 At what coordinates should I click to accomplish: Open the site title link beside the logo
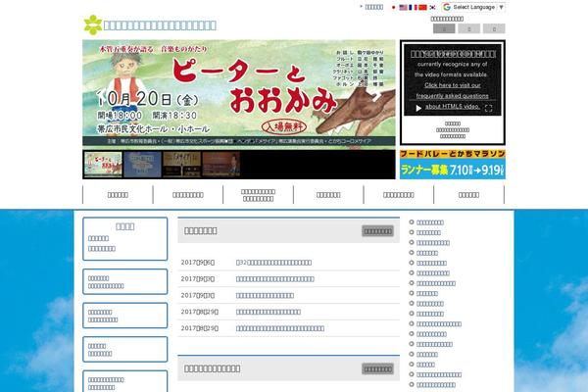pyautogui.click(x=160, y=25)
